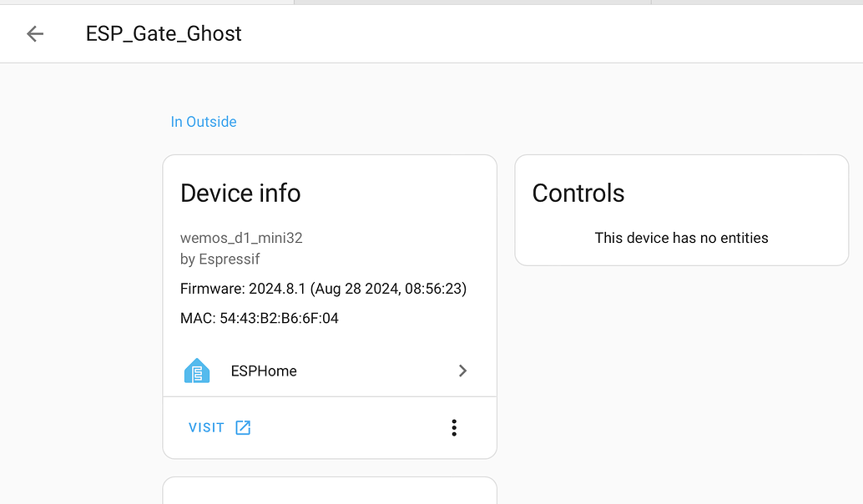Click the blue house icon beside ESPHome
The height and width of the screenshot is (504, 863).
coord(196,370)
